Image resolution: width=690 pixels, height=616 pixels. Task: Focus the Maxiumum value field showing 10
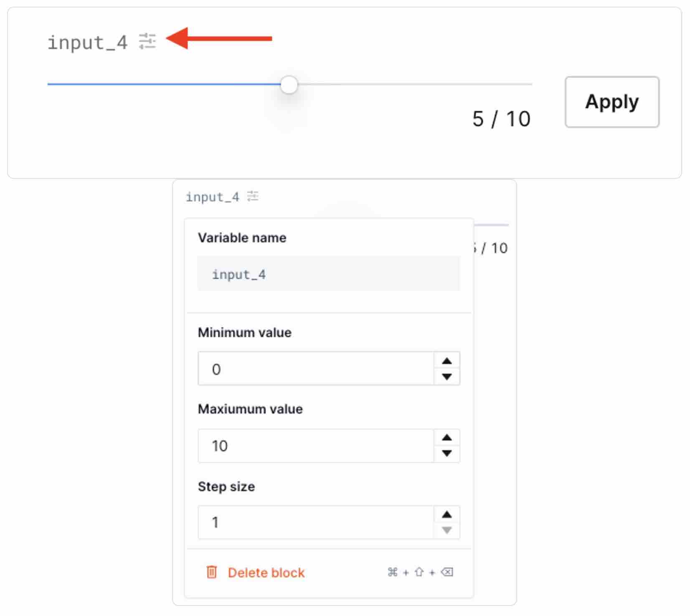coord(316,445)
